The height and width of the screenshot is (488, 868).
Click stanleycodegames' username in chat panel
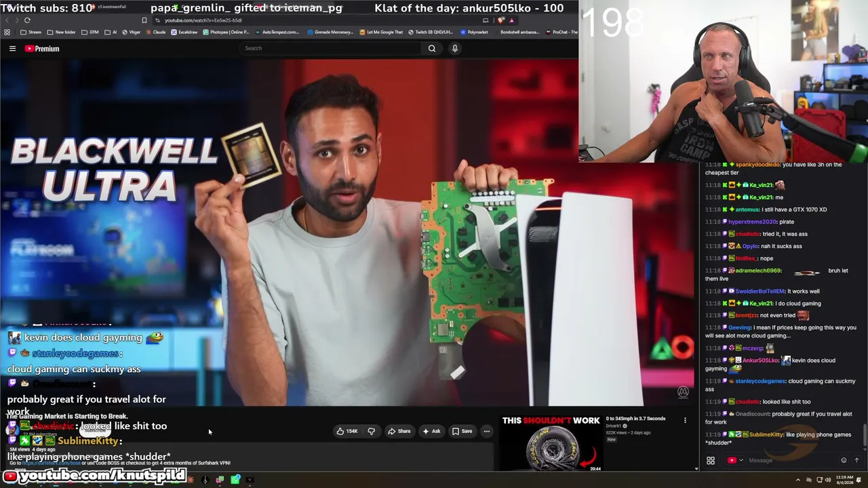point(760,381)
